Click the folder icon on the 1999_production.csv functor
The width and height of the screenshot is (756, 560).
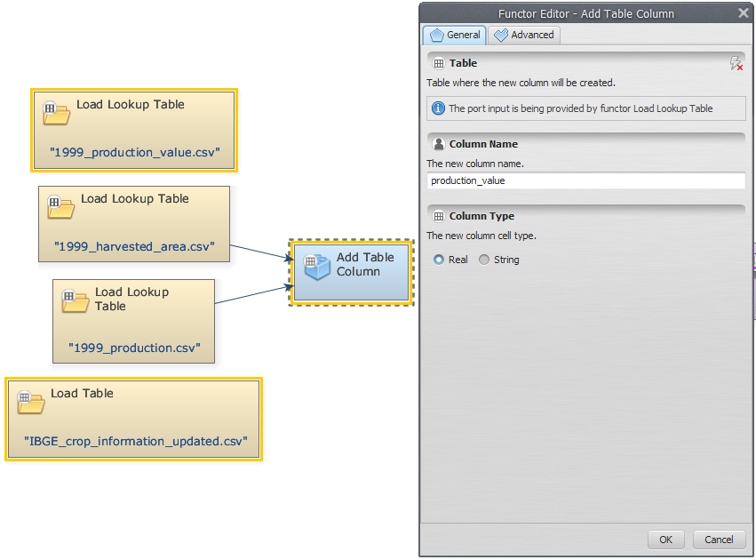tap(75, 300)
